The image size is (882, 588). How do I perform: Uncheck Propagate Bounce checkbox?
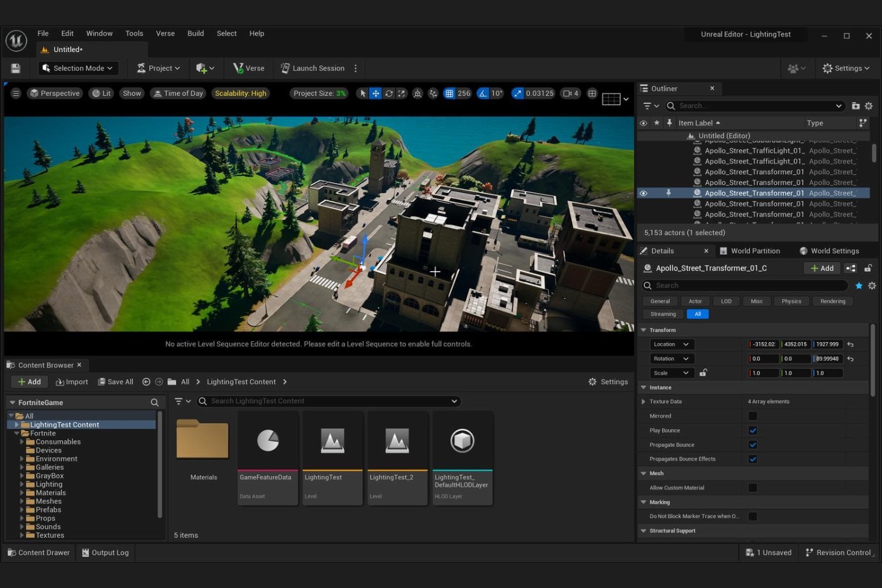[x=753, y=445]
